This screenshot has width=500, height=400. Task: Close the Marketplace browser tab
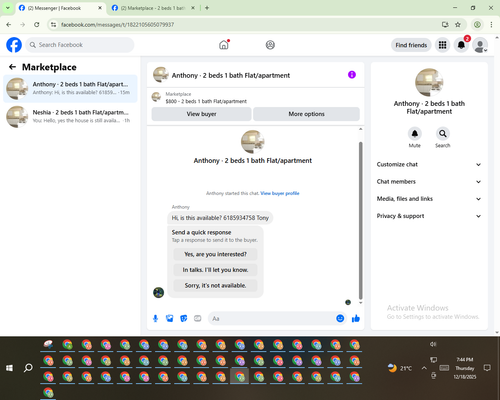(x=193, y=8)
